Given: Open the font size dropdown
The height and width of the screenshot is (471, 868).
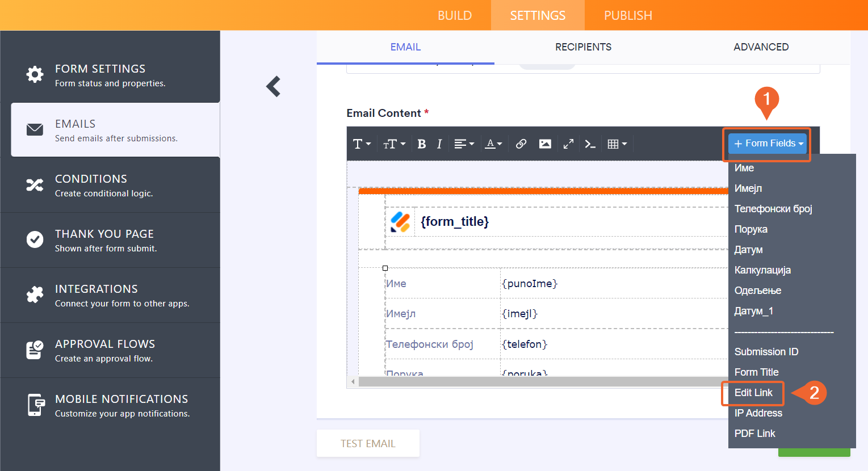Looking at the screenshot, I should (x=394, y=144).
